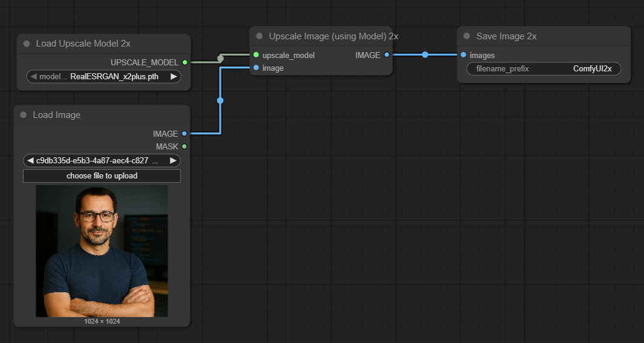Click the midpoint dot on the Upscale-to-Save link

coord(425,55)
